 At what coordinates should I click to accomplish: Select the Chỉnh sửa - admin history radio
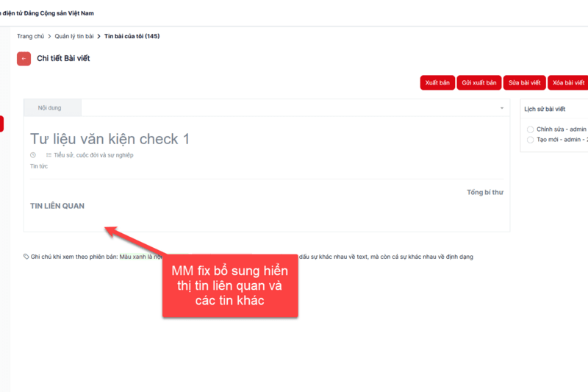coord(531,129)
